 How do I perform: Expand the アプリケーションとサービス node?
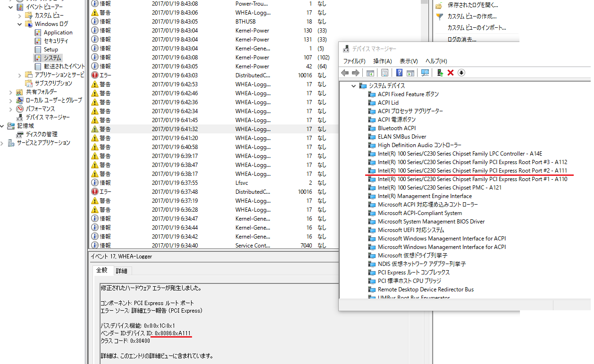pos(19,75)
